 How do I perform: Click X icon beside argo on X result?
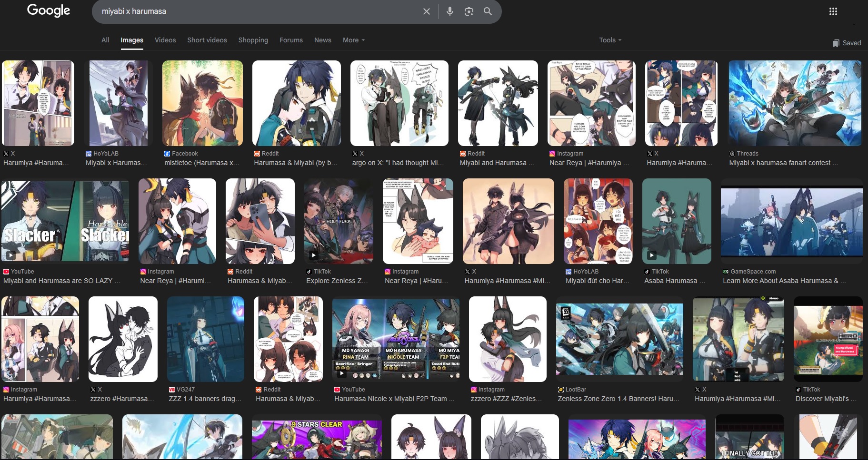(355, 154)
